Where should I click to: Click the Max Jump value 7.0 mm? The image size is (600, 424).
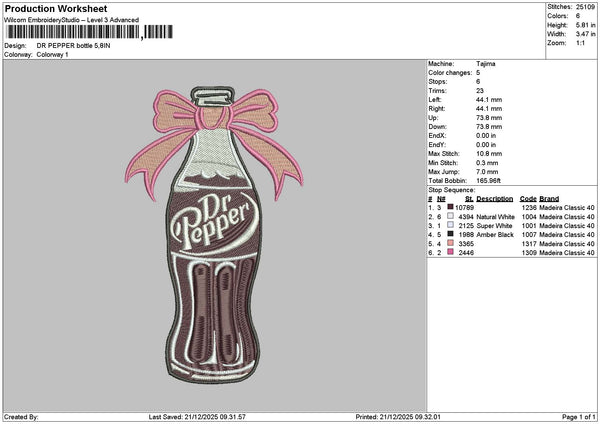(487, 172)
